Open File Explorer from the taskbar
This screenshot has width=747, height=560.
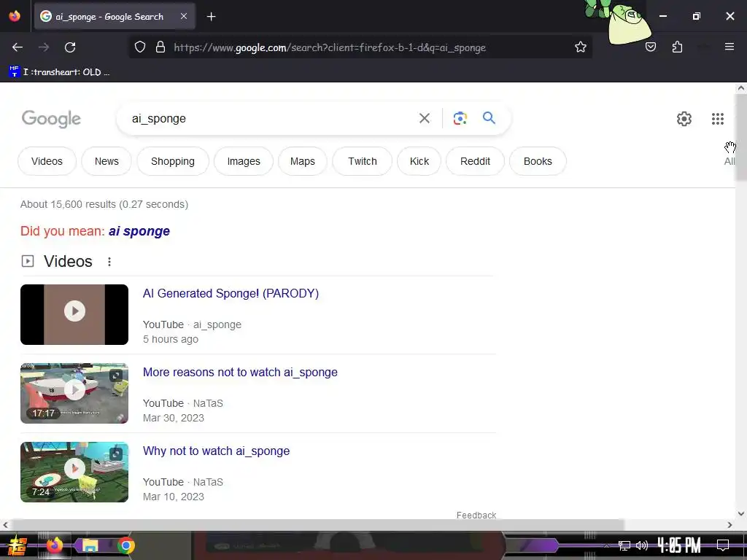tap(90, 545)
